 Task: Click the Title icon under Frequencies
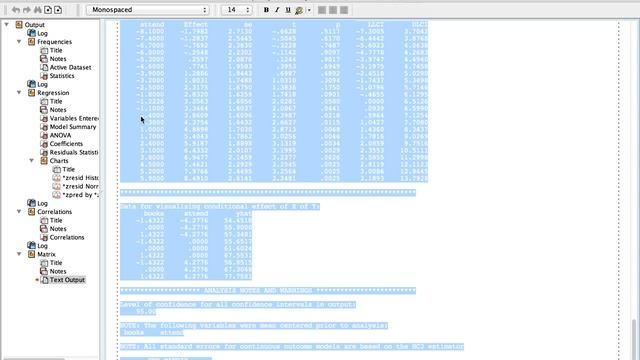[x=44, y=50]
